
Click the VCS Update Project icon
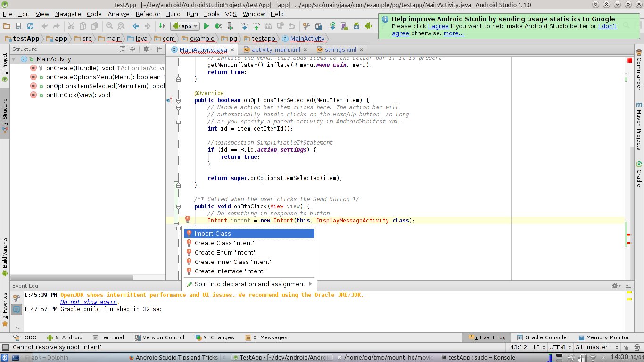click(245, 26)
